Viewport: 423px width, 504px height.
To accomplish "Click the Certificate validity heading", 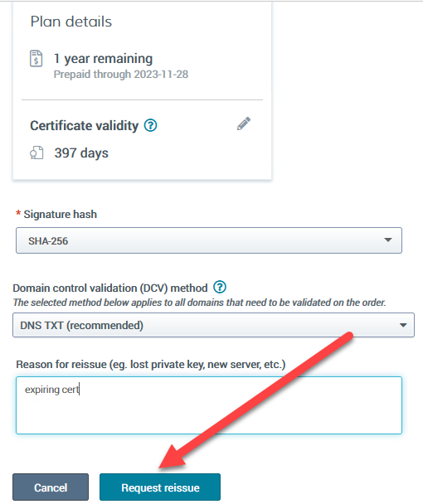I will (x=85, y=126).
